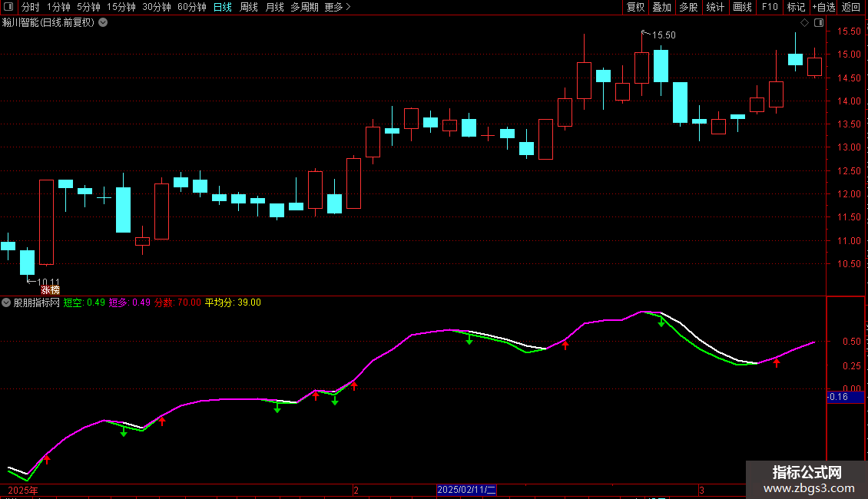
Task: Click the 叠加 overlay button
Action: tap(661, 7)
